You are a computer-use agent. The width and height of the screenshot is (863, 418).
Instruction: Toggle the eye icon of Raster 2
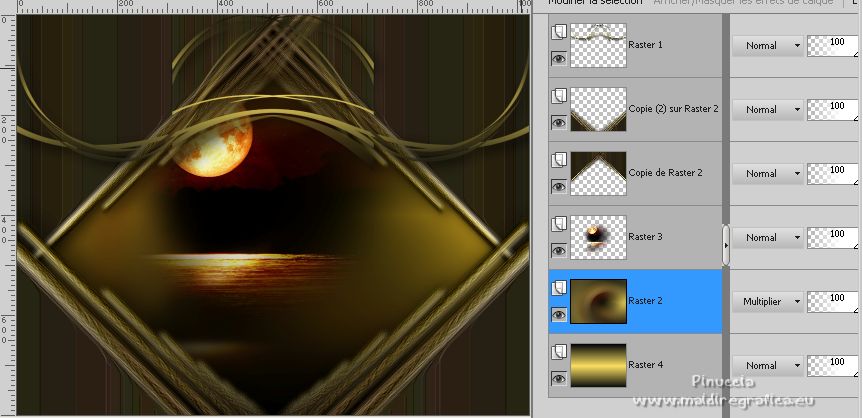[559, 314]
